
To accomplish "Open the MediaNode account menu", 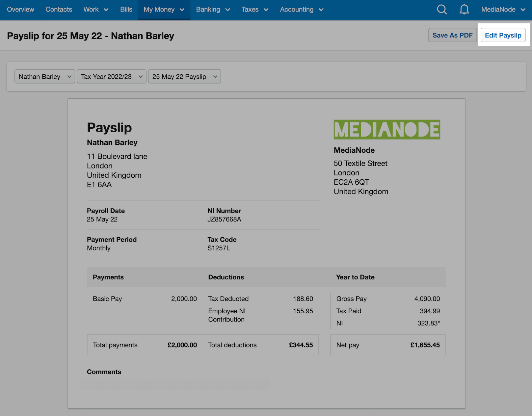I will point(503,10).
